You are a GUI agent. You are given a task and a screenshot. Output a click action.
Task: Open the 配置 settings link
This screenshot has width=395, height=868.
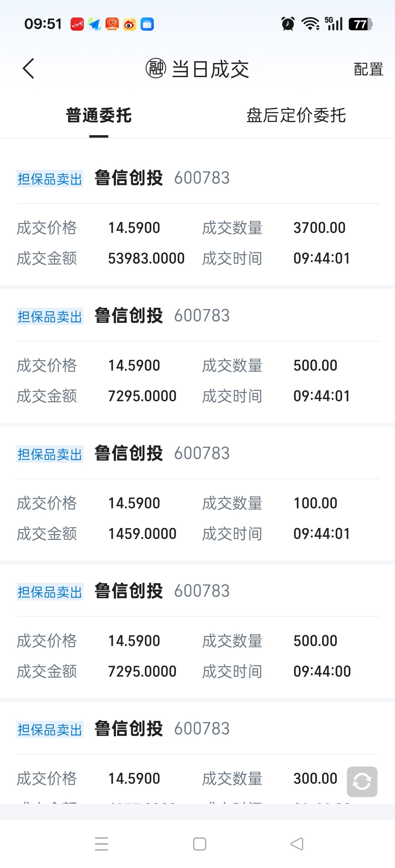368,69
